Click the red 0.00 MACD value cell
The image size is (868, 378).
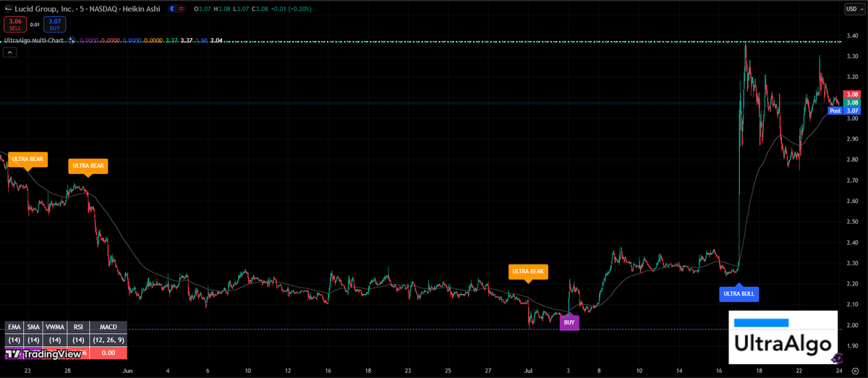click(x=109, y=353)
